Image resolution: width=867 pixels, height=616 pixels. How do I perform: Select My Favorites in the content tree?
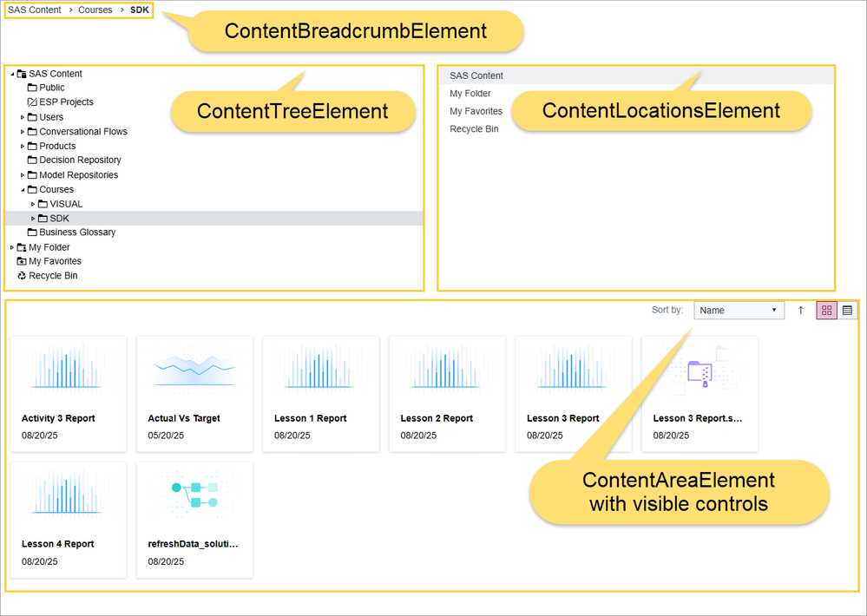pyautogui.click(x=55, y=261)
